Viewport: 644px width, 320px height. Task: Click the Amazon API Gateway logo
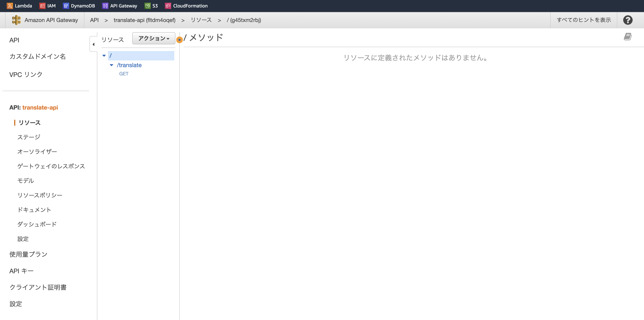coord(16,20)
